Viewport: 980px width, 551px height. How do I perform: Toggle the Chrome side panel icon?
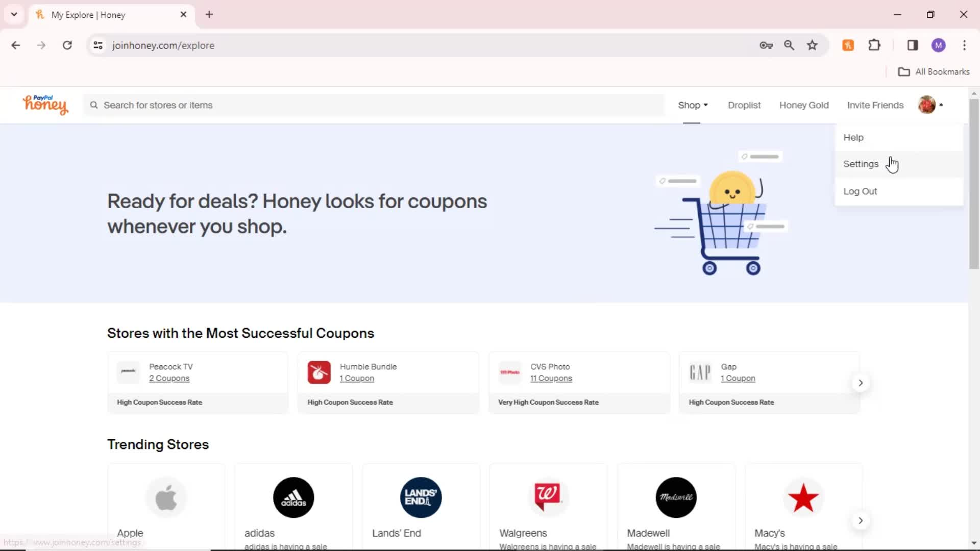(x=913, y=45)
